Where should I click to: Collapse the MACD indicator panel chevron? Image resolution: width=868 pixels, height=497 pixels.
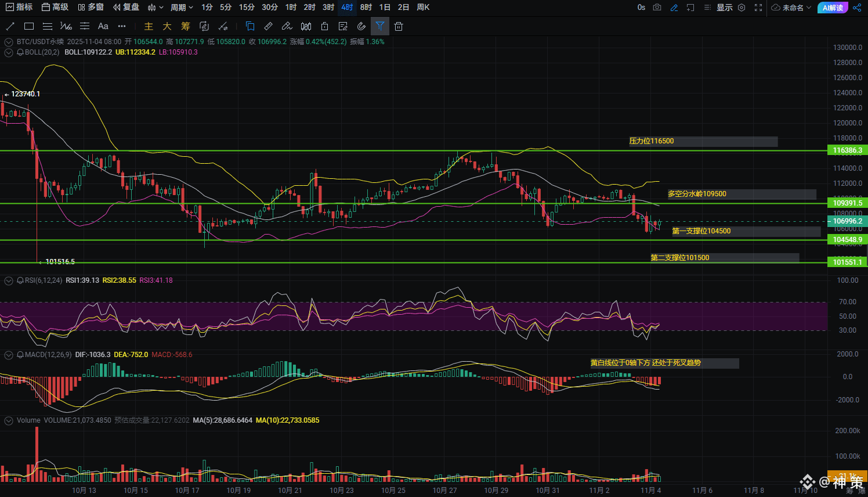coord(9,355)
